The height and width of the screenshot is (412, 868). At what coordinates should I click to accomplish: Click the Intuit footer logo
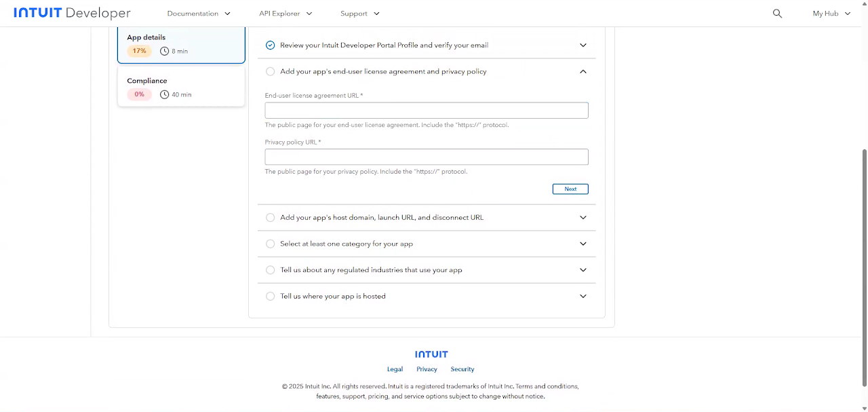[x=431, y=354]
